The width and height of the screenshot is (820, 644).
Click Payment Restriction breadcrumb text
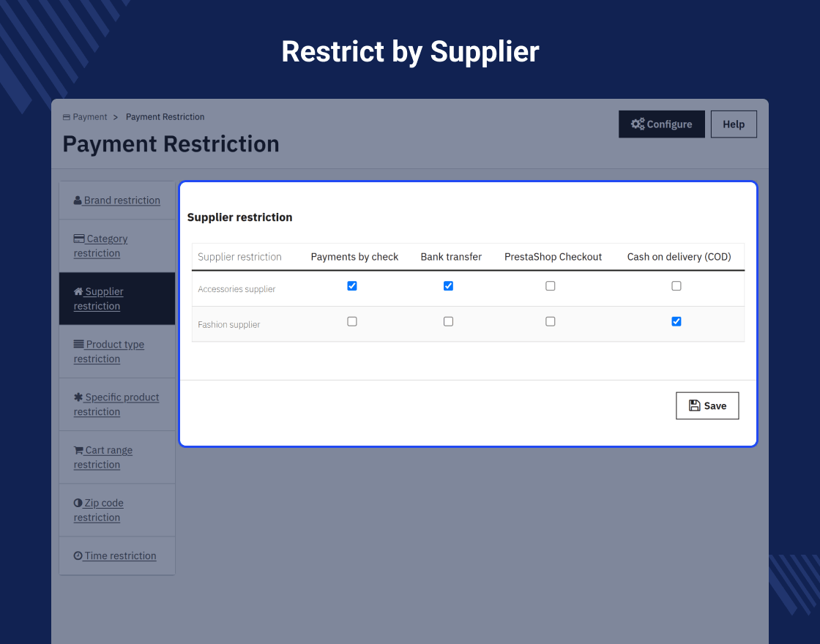point(165,117)
